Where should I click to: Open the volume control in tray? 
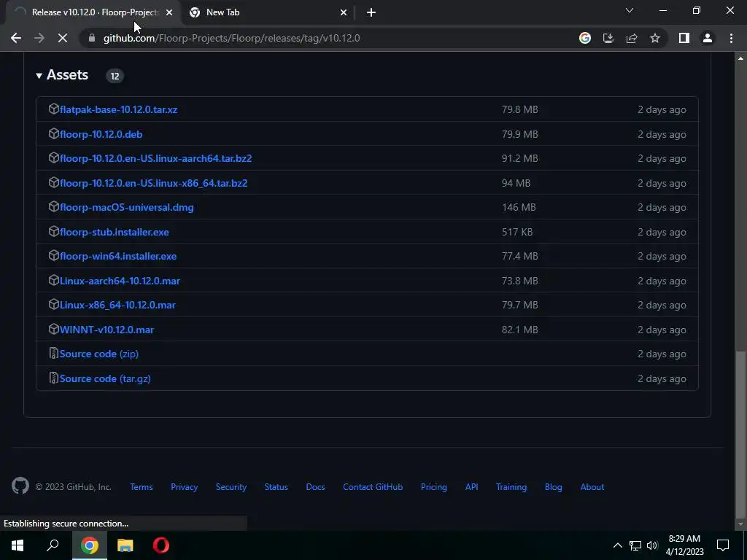[652, 545]
